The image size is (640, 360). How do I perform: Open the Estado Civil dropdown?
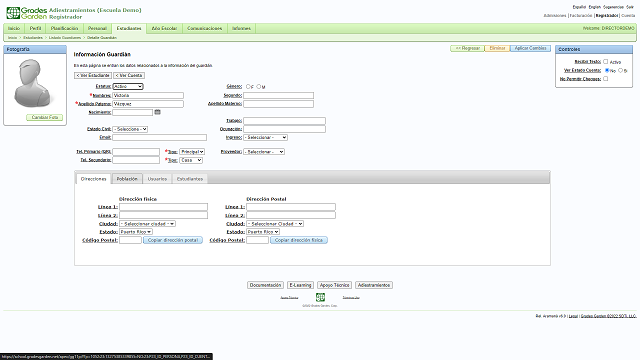coord(130,129)
